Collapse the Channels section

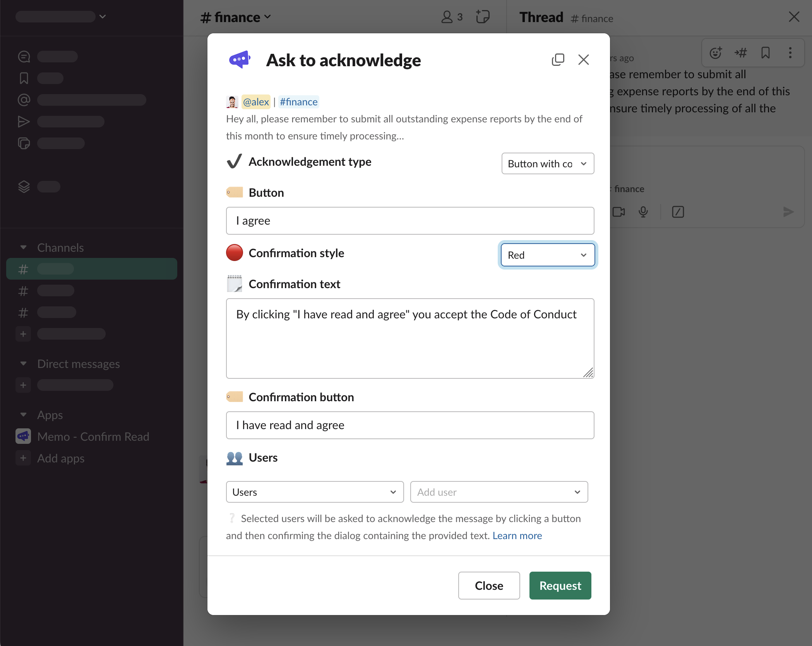click(24, 247)
